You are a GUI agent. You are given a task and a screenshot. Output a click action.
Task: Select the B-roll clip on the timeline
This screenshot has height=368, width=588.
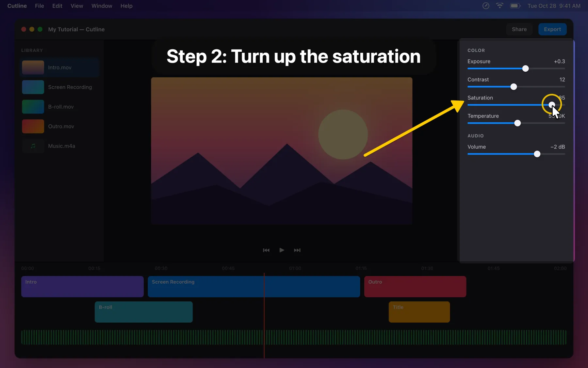point(144,312)
